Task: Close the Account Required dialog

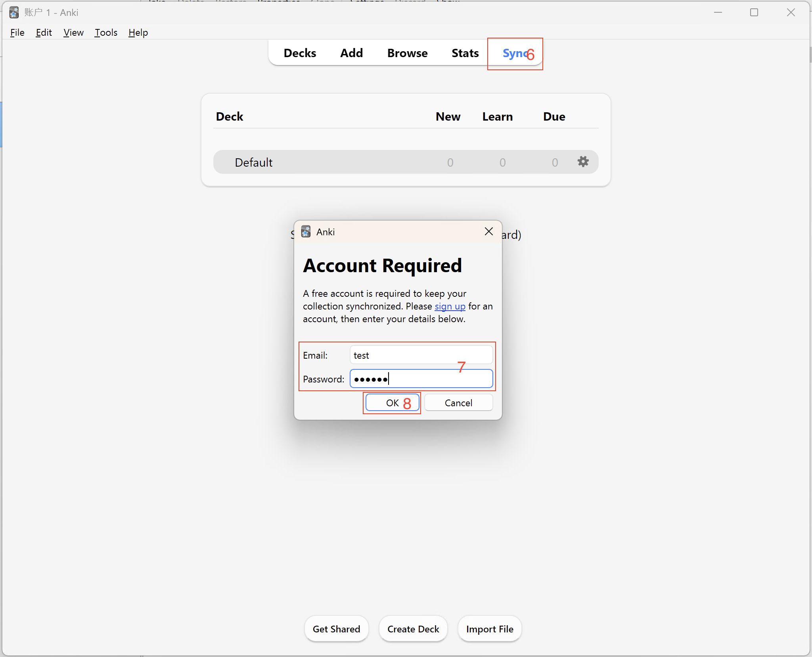Action: (x=488, y=231)
